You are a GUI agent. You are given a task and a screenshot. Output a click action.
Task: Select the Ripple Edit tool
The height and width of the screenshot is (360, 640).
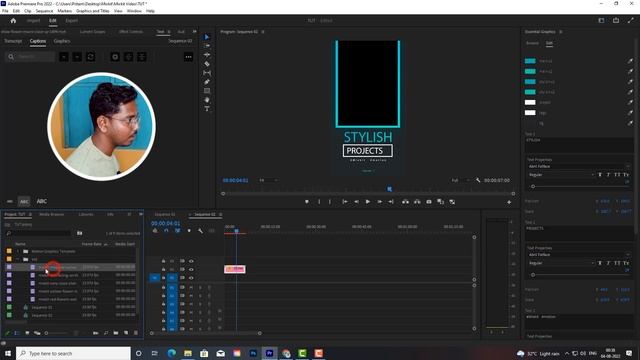[x=207, y=55]
